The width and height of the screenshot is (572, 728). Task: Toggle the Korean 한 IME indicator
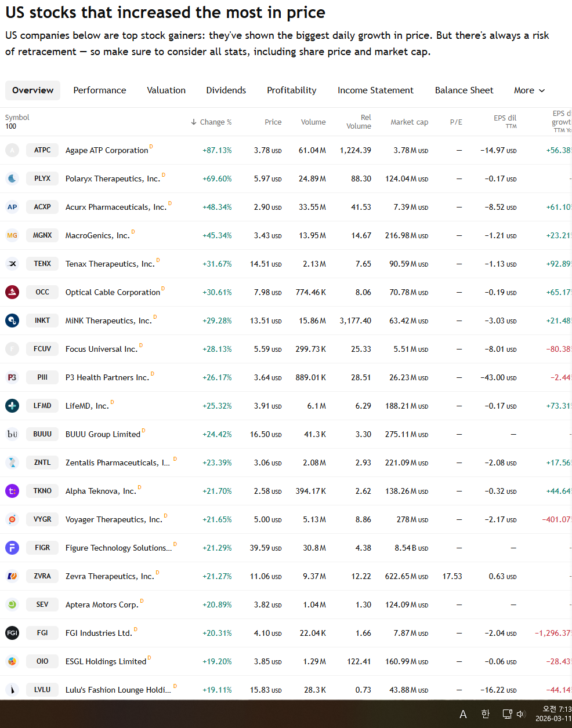(486, 714)
